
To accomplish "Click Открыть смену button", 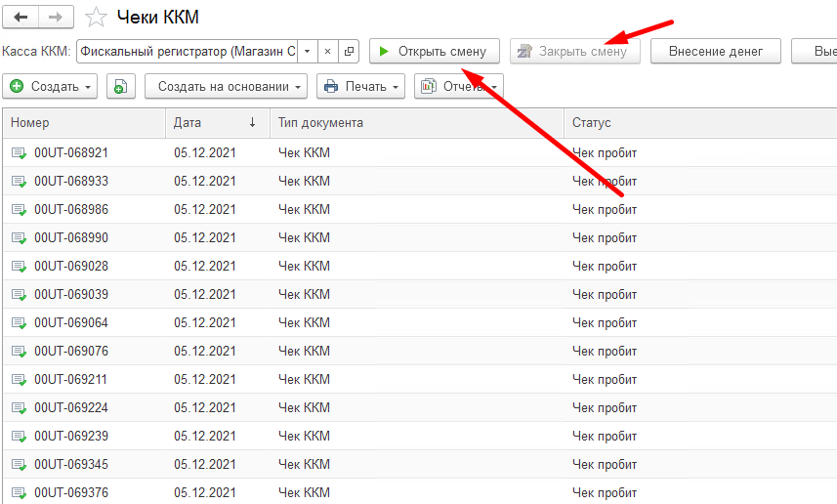I will (435, 51).
